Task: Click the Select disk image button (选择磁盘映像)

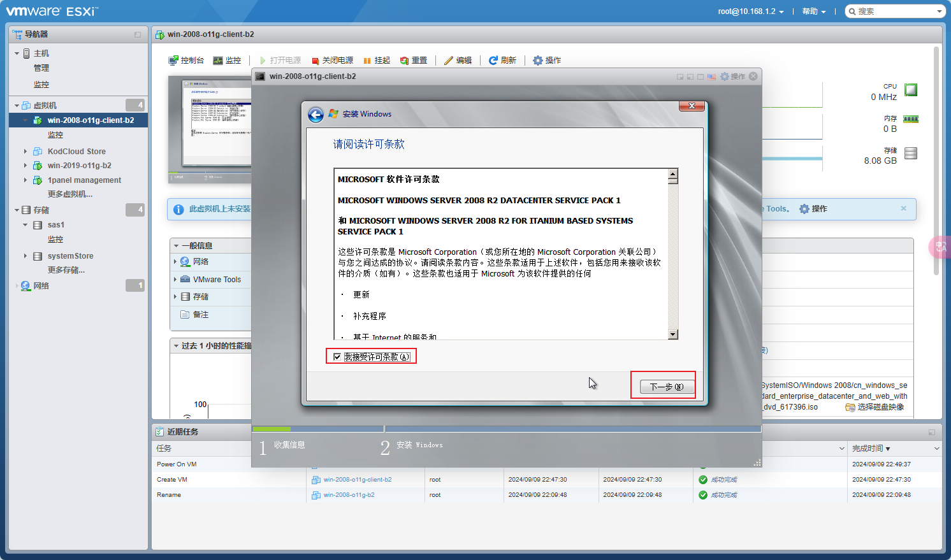Action: [x=875, y=407]
